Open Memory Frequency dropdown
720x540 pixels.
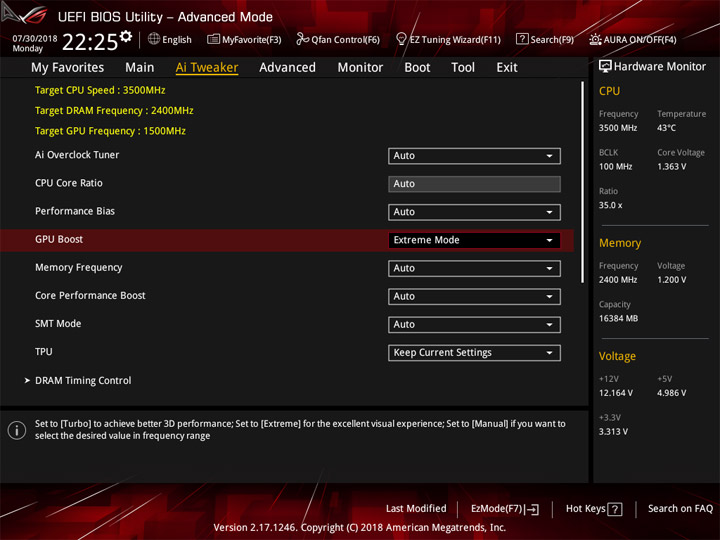pyautogui.click(x=474, y=268)
